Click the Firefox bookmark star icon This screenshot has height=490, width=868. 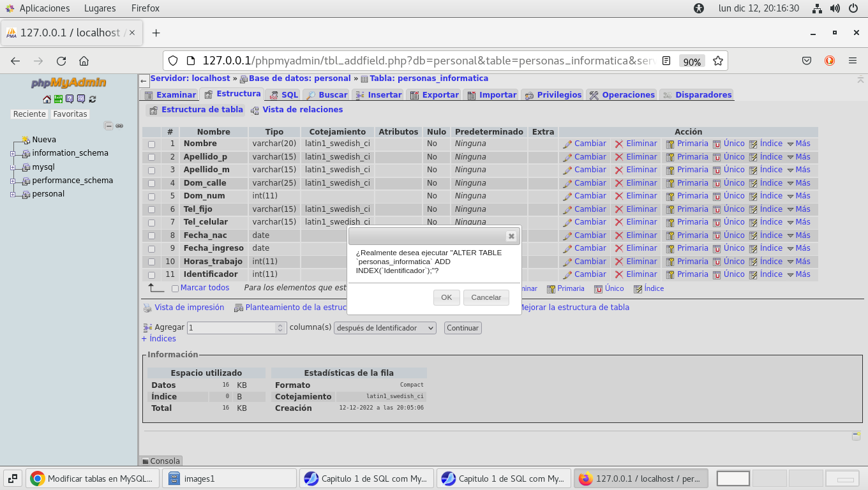click(718, 61)
